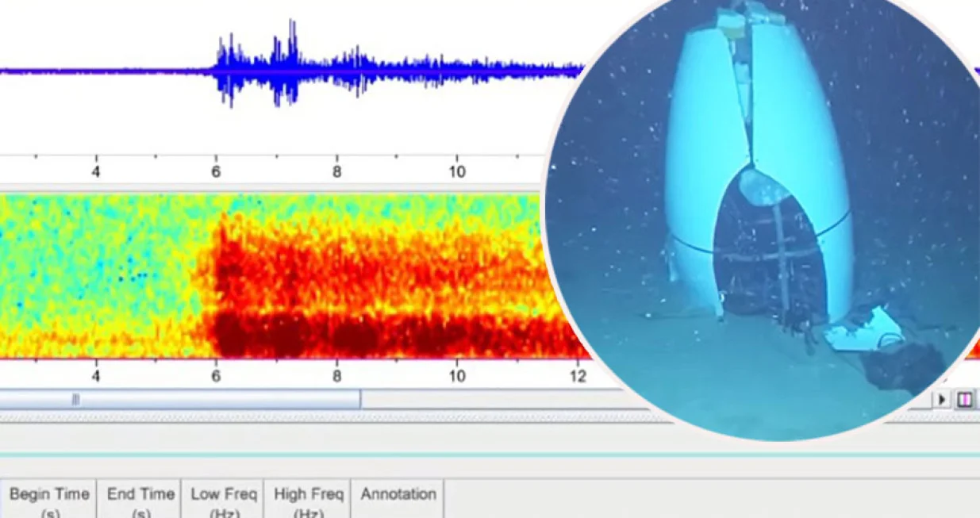Screen dimensions: 980x518
Task: Click the 6 second mark below spectrogram
Action: (x=216, y=376)
